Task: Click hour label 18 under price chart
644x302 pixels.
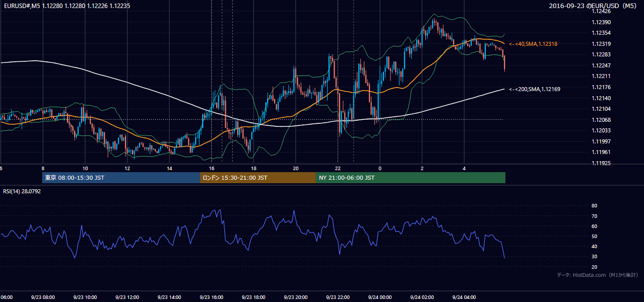Action: (x=253, y=169)
